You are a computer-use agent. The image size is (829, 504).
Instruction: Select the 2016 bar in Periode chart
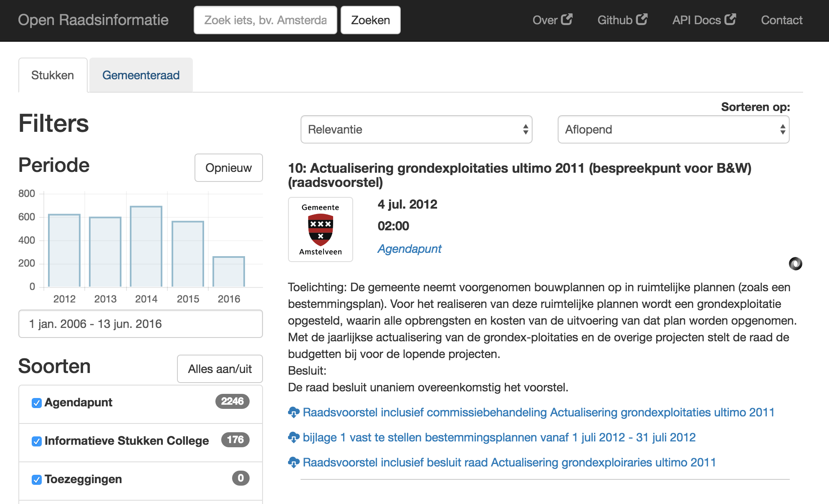tap(229, 272)
